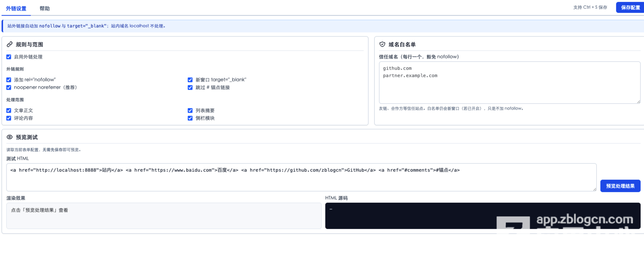Screen dimensions: 644x263
Task: Open the 帮助 tab
Action: point(45,8)
